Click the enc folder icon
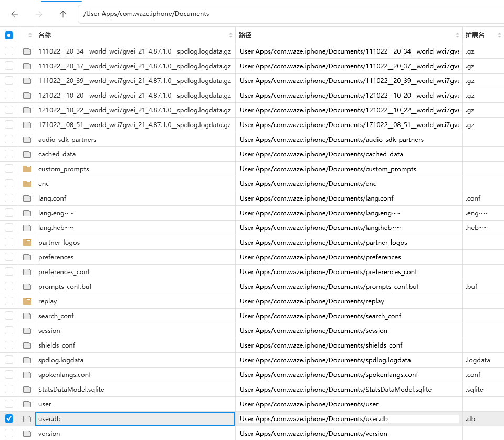 coord(27,184)
